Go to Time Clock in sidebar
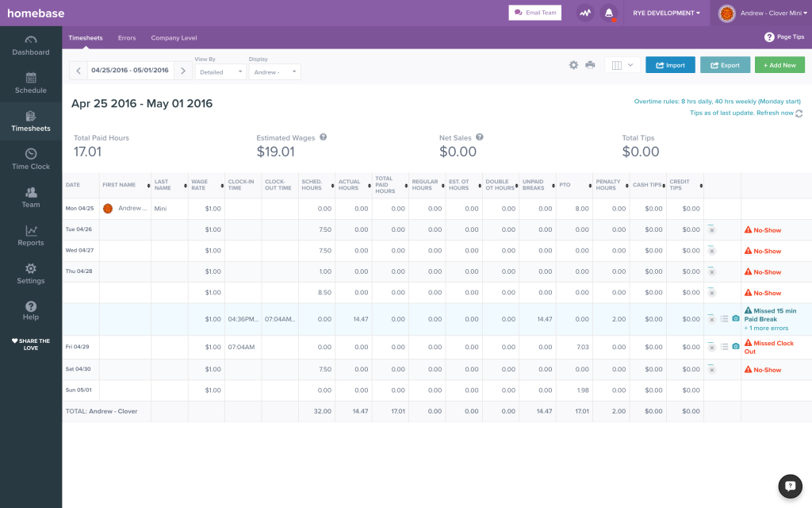 pyautogui.click(x=31, y=160)
